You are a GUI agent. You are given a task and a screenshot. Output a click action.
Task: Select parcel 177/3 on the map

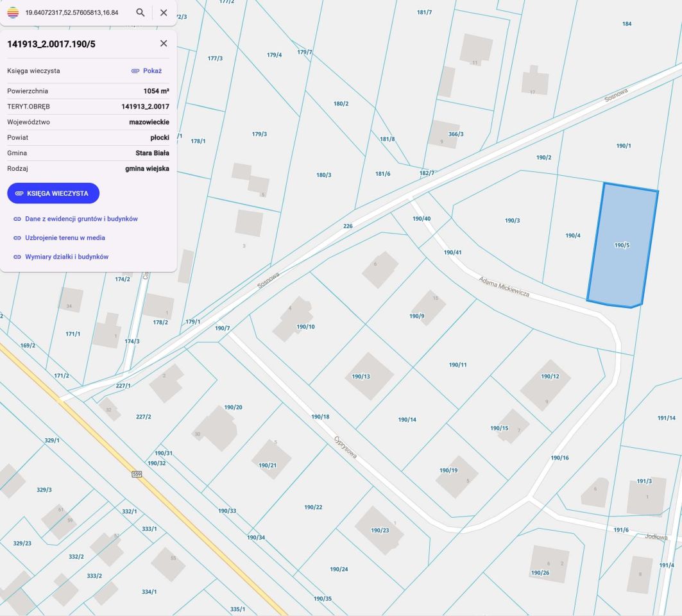click(x=215, y=58)
